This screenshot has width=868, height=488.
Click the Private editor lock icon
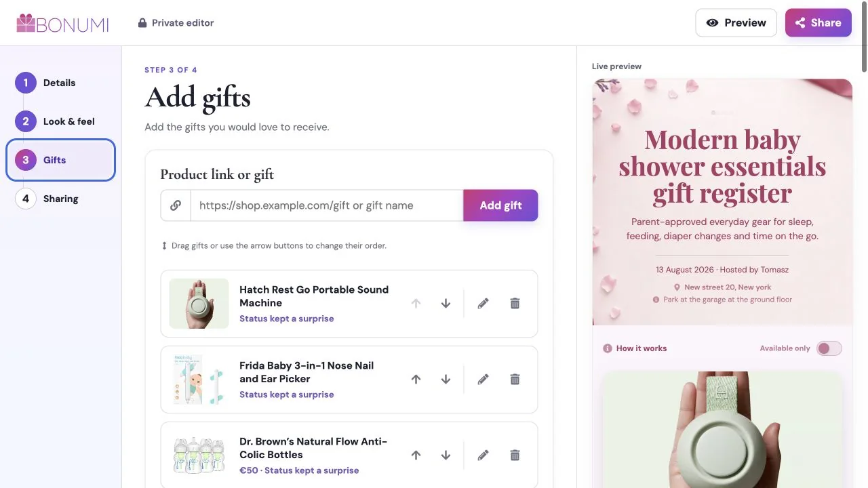tap(142, 23)
